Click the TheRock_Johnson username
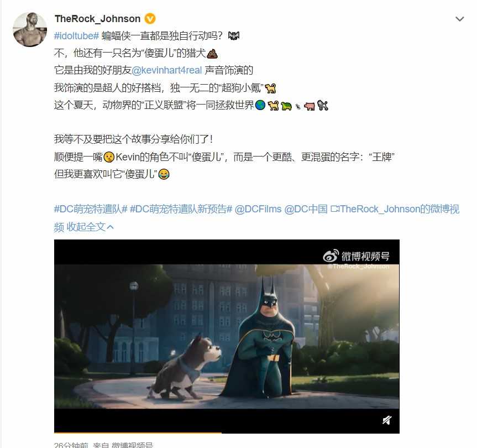This screenshot has height=448, width=477. click(x=97, y=19)
